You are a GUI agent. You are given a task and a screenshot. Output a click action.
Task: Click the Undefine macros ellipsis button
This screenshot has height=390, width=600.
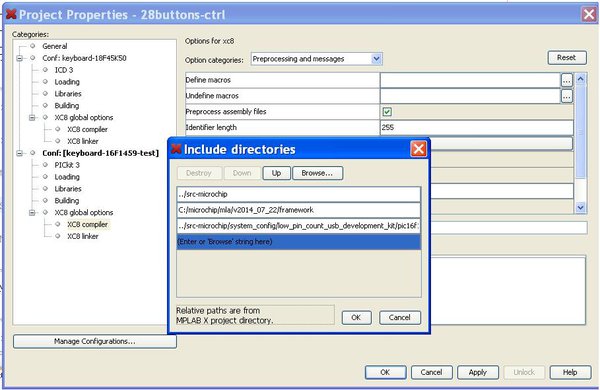(567, 96)
